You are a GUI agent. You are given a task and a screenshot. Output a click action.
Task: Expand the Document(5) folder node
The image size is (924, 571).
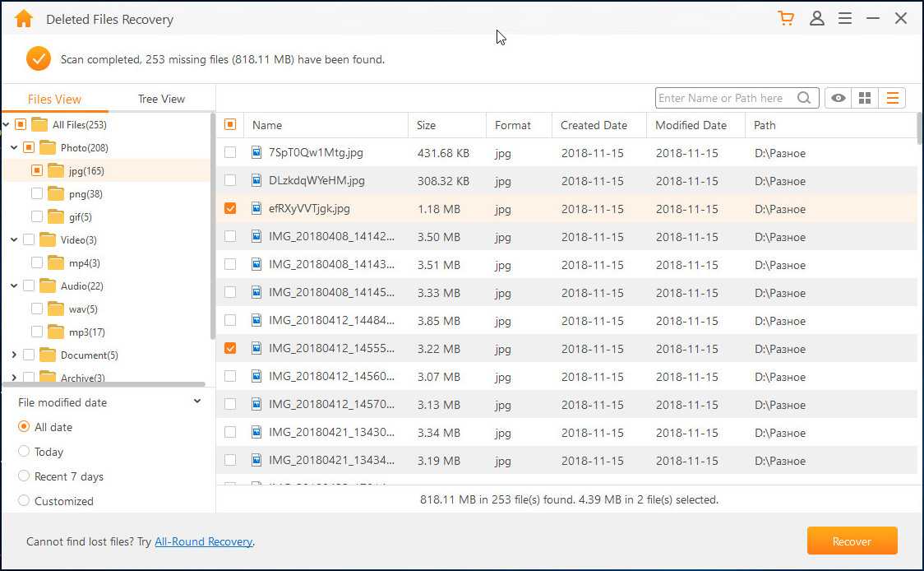(14, 355)
